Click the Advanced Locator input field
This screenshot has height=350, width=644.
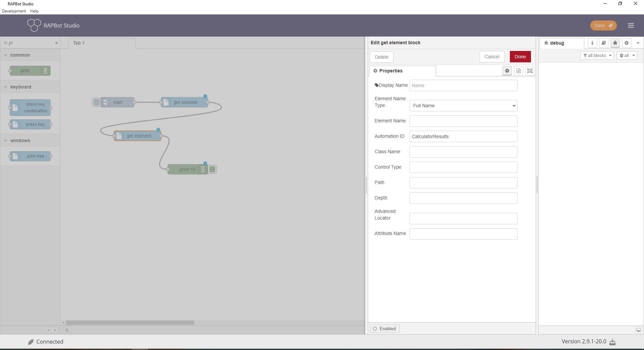[x=463, y=219]
